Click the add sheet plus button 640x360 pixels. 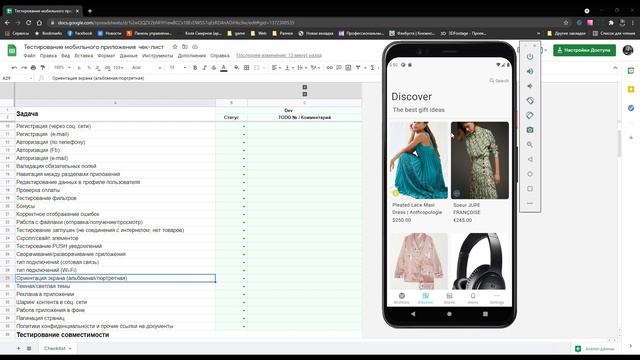[x=18, y=349]
